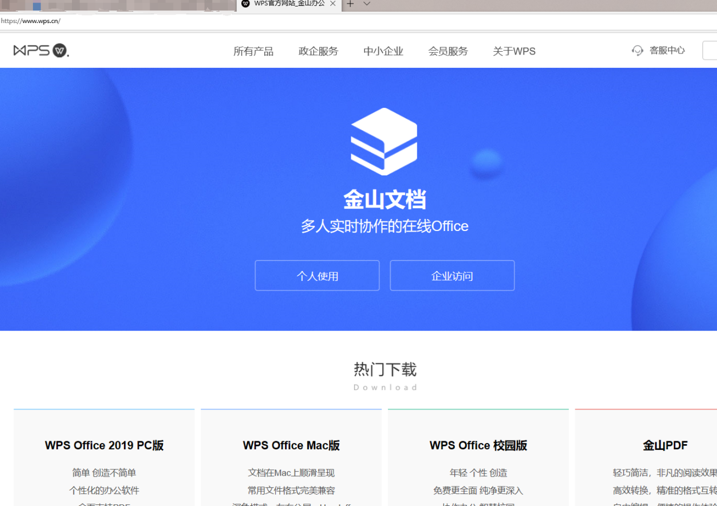Open the WPS Office 校园版 card

tap(478, 458)
